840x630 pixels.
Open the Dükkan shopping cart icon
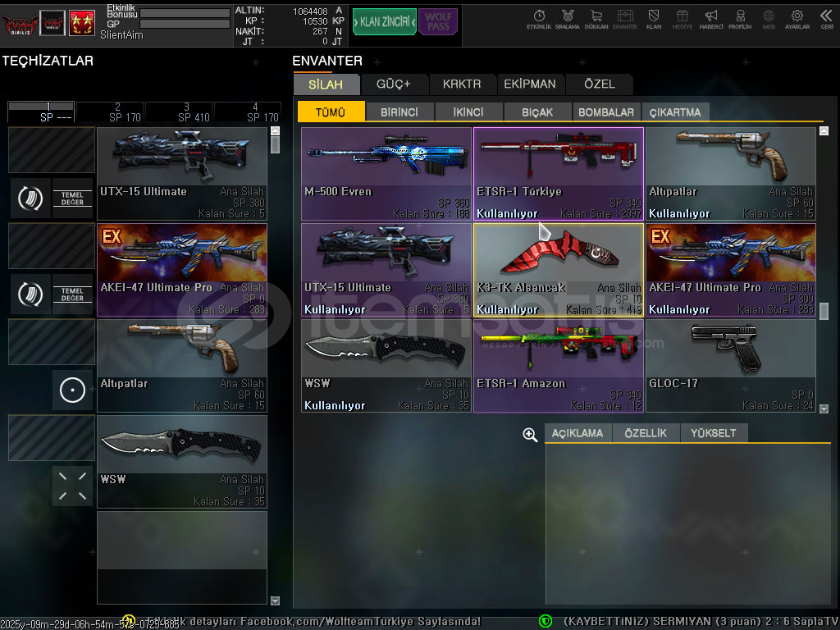click(596, 19)
